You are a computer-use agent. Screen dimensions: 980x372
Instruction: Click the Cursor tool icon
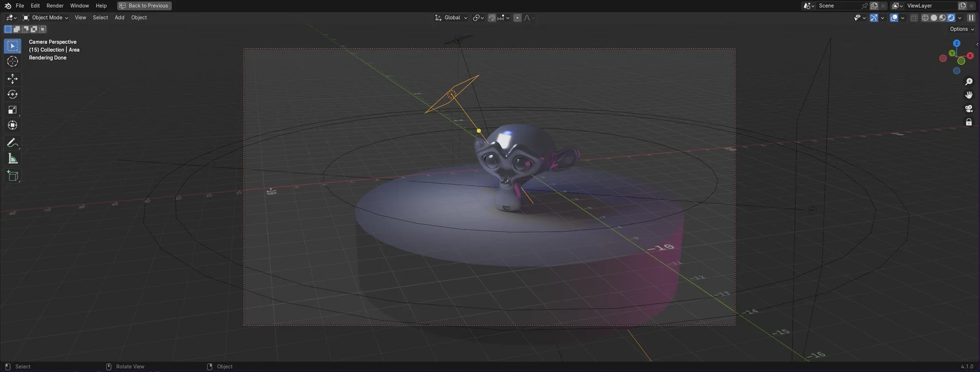tap(12, 61)
